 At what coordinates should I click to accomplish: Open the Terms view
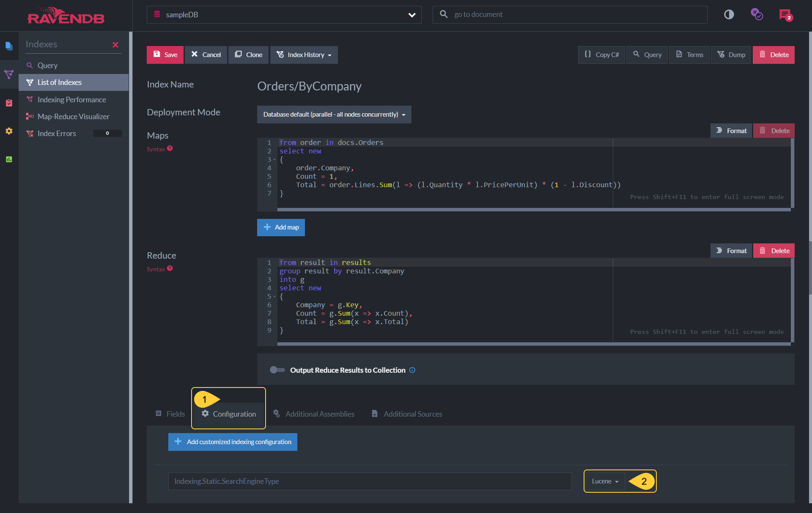[689, 55]
